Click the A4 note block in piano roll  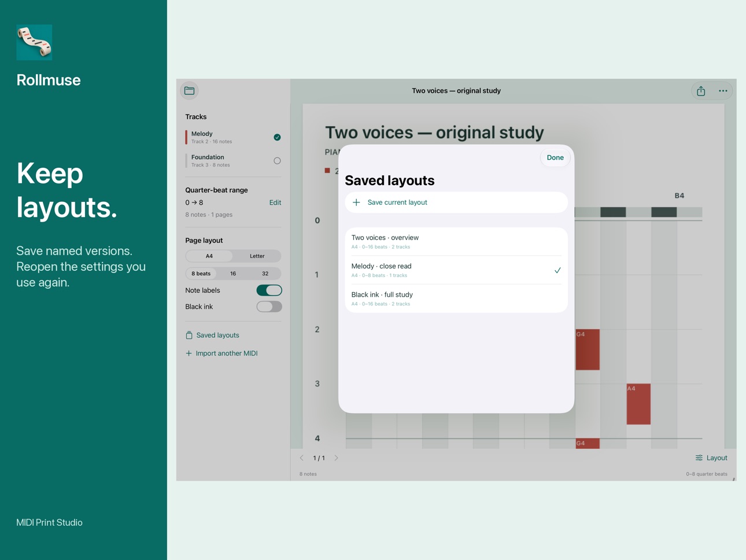638,404
